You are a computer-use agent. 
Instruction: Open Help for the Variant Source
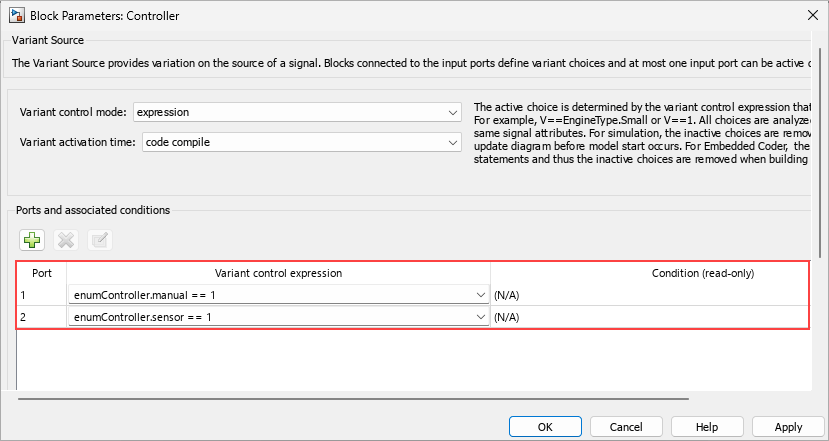pos(707,427)
